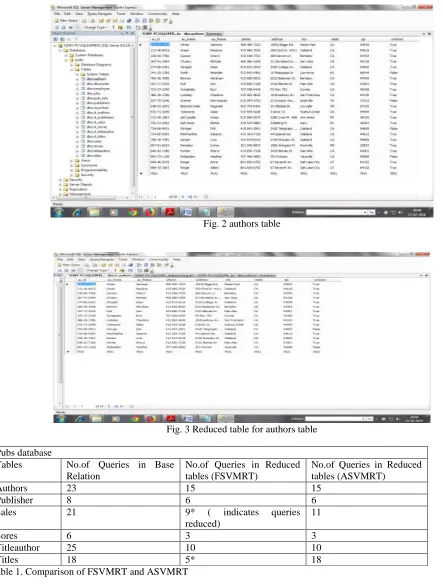
Task: Open Google Chrome from Fig. 3 taskbar
Action: (134, 419)
